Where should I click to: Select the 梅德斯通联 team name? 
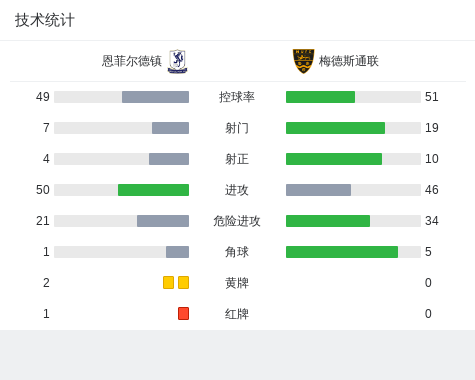[349, 61]
